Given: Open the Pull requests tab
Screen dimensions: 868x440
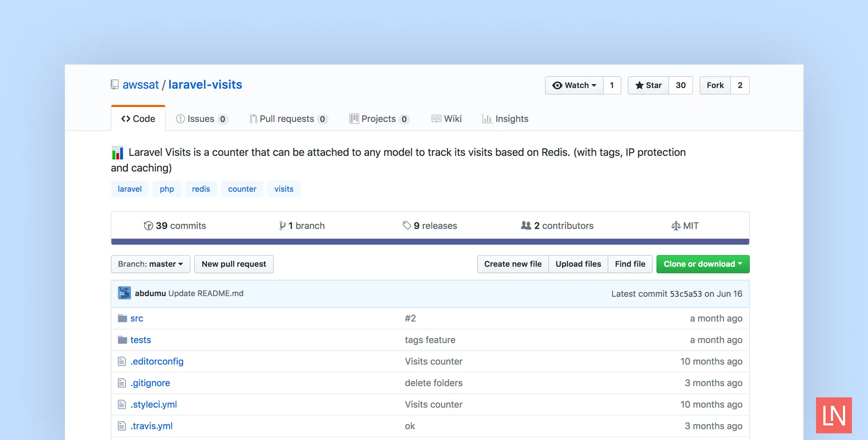Looking at the screenshot, I should pyautogui.click(x=289, y=119).
